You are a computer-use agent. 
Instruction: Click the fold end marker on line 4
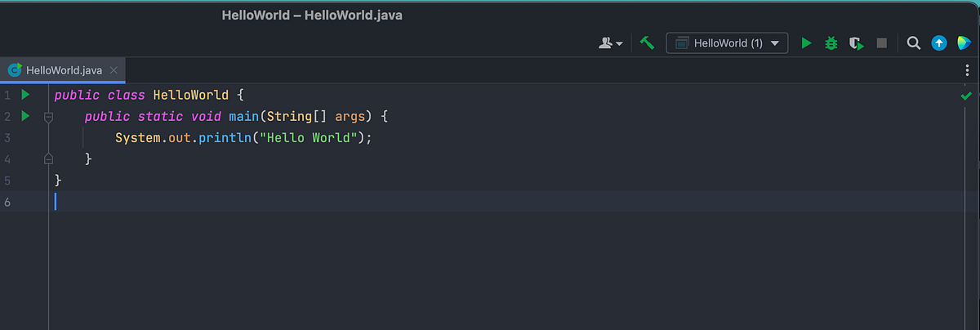pos(48,158)
